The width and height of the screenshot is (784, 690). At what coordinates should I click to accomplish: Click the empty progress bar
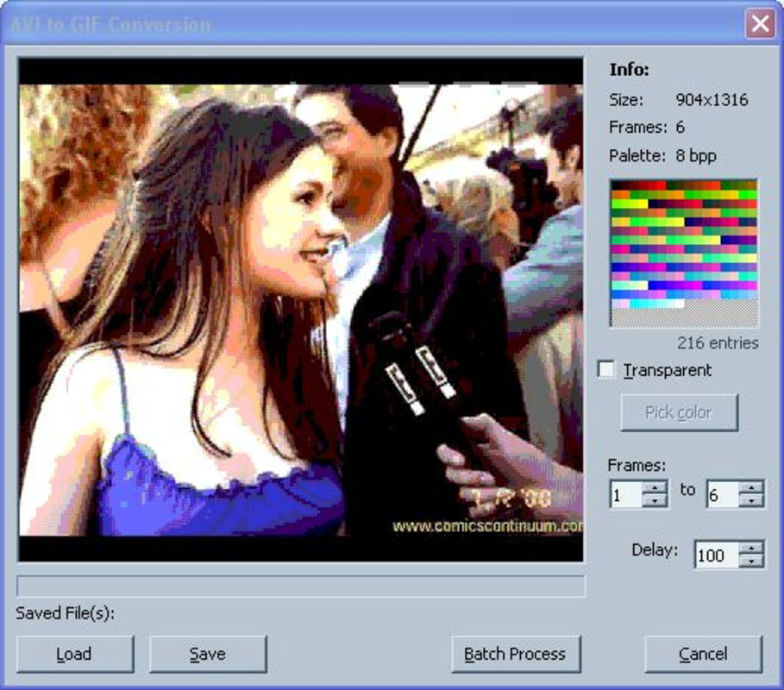300,586
